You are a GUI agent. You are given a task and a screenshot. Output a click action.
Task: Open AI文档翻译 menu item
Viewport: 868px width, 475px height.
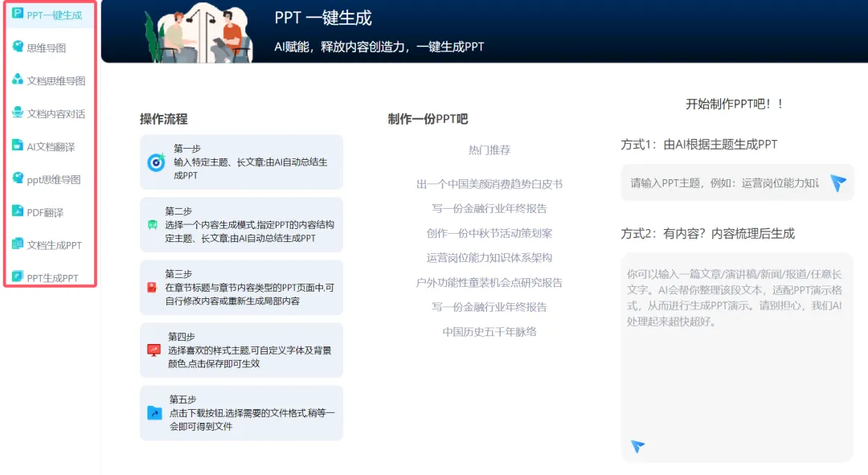(50, 147)
